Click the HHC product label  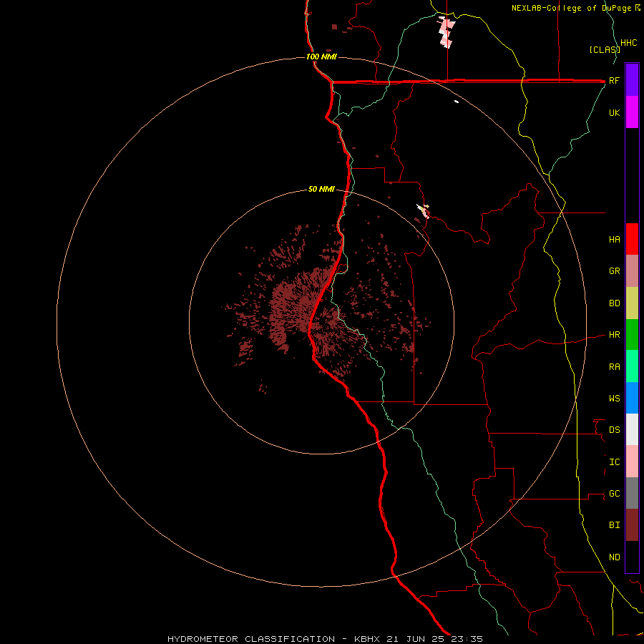pos(629,43)
